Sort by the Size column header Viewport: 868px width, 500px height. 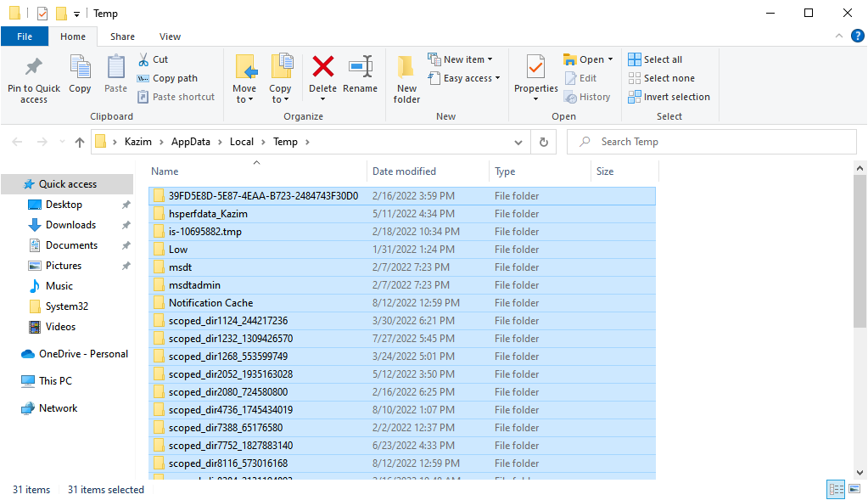tap(625, 171)
